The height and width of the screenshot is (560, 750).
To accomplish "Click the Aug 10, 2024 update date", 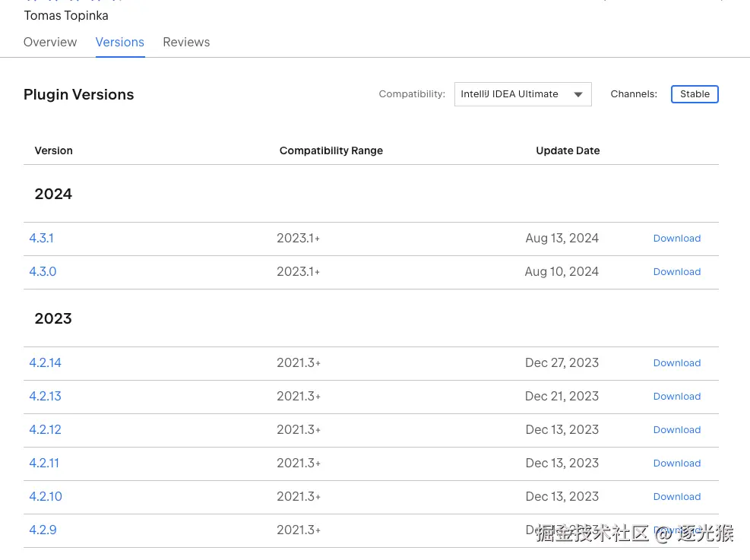I will pyautogui.click(x=562, y=271).
